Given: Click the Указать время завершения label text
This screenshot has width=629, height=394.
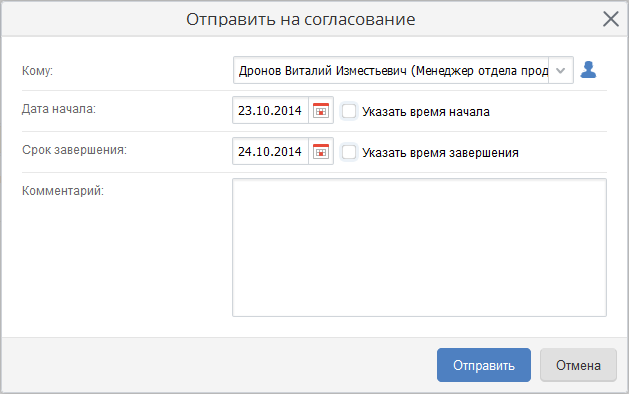Looking at the screenshot, I should tap(440, 153).
